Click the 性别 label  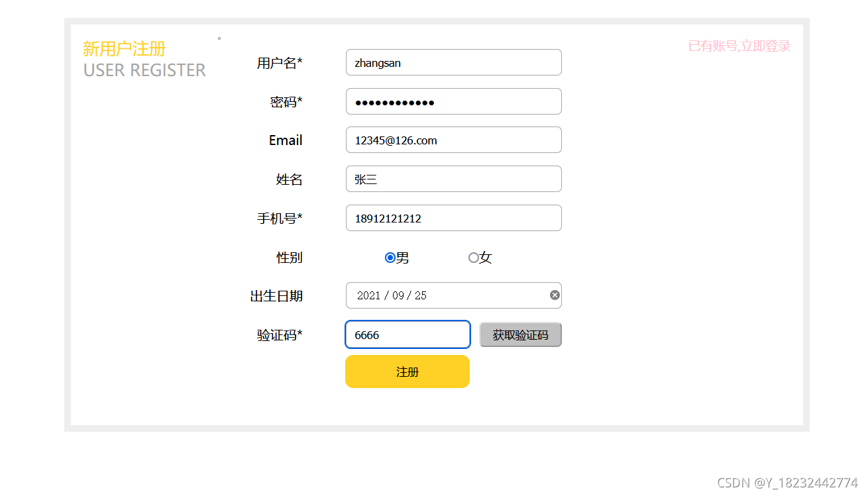[290, 258]
